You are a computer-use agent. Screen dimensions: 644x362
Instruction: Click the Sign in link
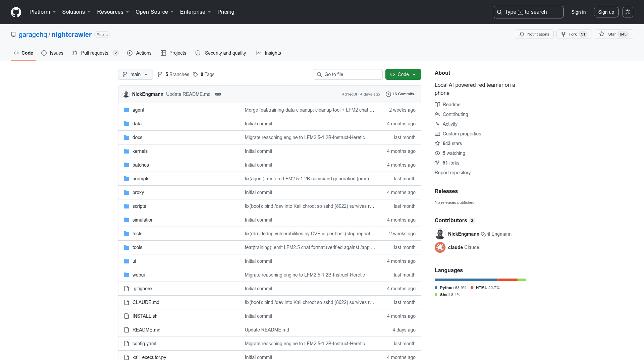tap(579, 12)
